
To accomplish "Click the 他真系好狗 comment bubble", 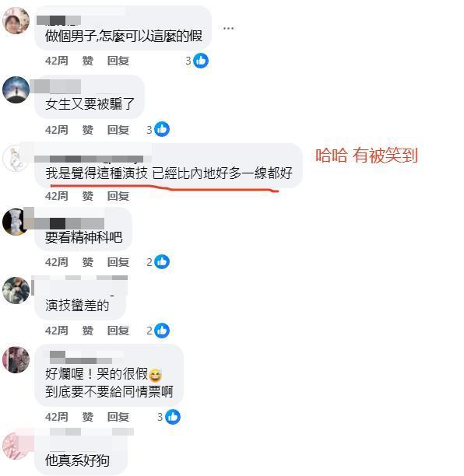I will click(x=81, y=451).
